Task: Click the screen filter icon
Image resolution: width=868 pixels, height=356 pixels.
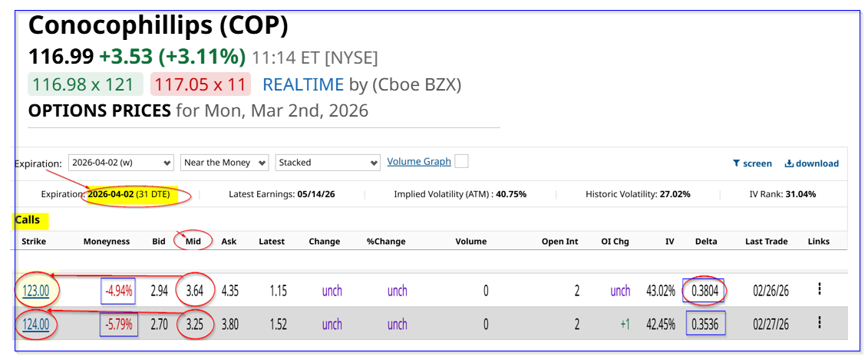Action: [737, 163]
